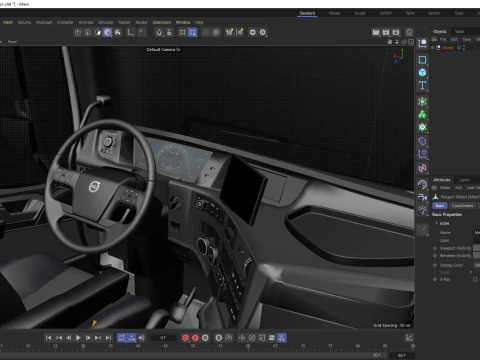
Task: Switch to the Model layout tab
Action: 334,13
